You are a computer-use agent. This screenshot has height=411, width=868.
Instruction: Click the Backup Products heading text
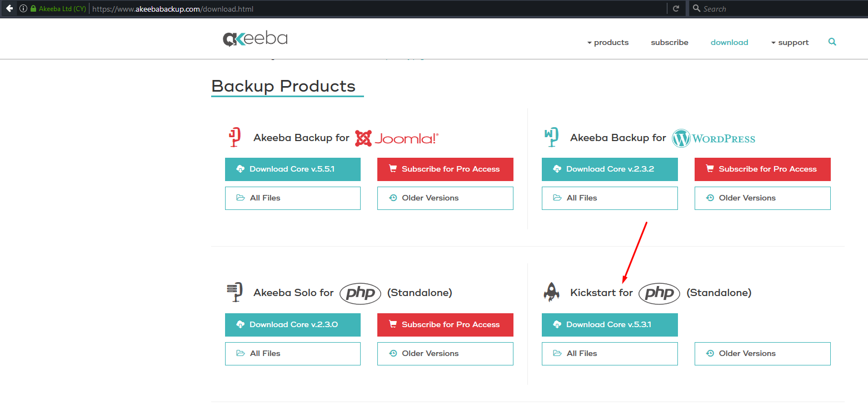pos(283,86)
